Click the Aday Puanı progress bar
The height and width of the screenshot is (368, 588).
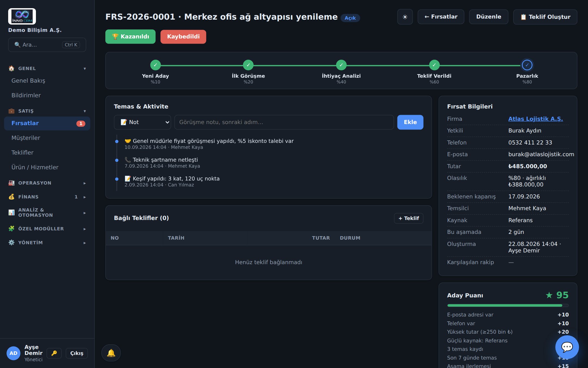508,306
